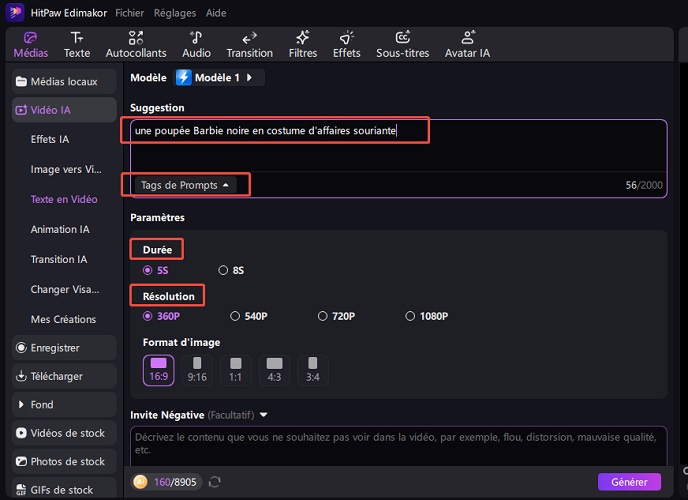Open the Avatar IA tool icon
Viewport: 688px width, 500px height.
pyautogui.click(x=468, y=38)
